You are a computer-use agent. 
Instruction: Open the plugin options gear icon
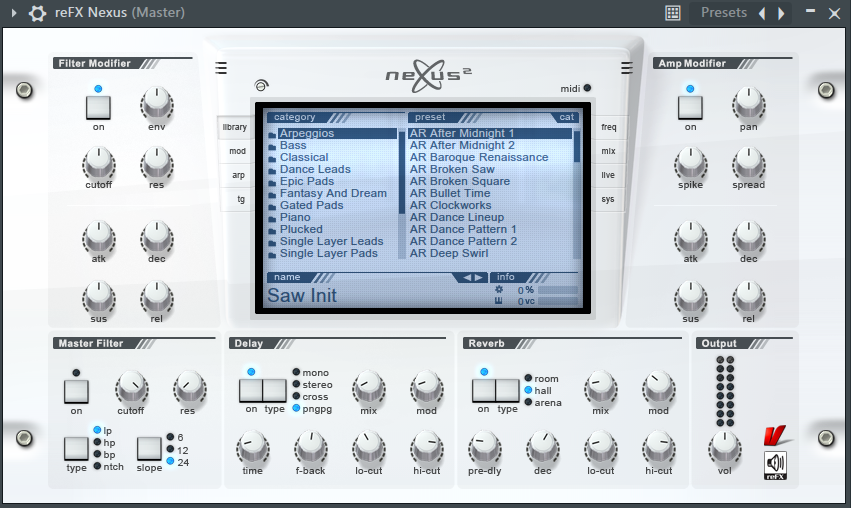[37, 13]
